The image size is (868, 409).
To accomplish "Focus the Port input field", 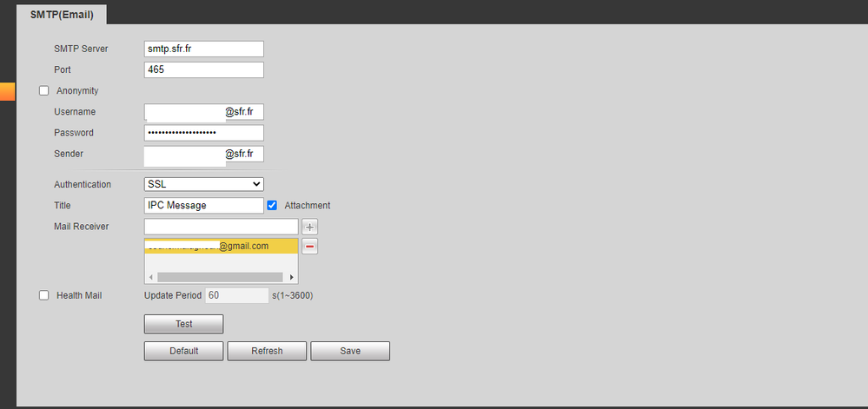I will coord(203,70).
